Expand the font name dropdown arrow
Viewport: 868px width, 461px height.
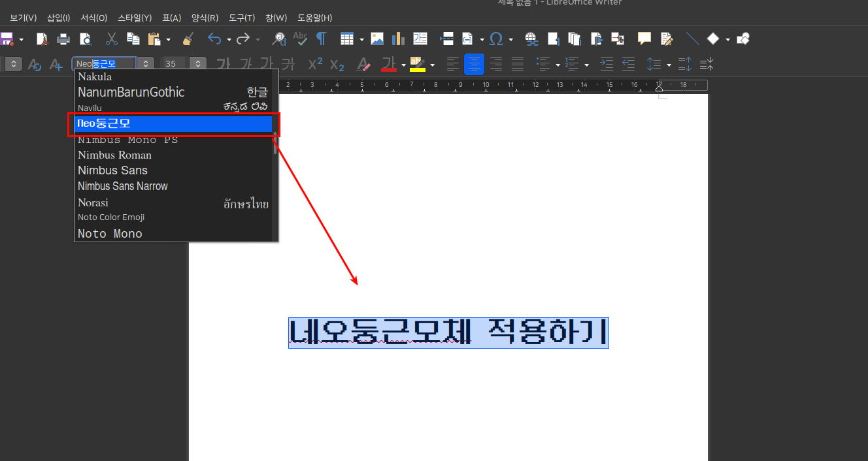click(146, 64)
